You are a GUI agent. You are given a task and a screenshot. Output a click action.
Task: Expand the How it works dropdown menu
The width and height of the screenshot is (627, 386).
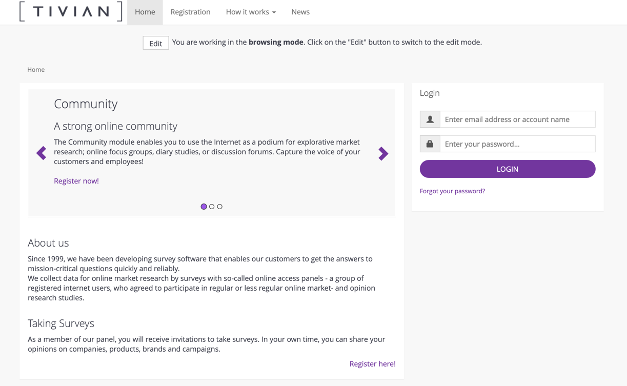pos(251,12)
